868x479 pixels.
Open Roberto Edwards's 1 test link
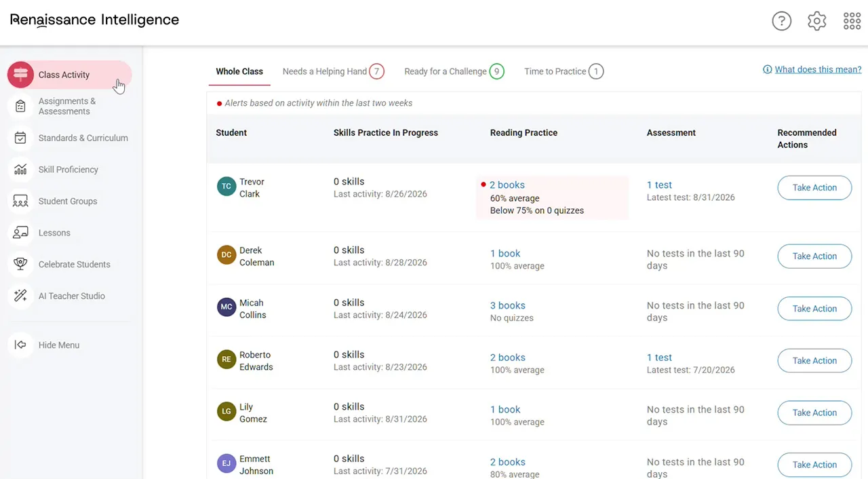[x=659, y=358]
